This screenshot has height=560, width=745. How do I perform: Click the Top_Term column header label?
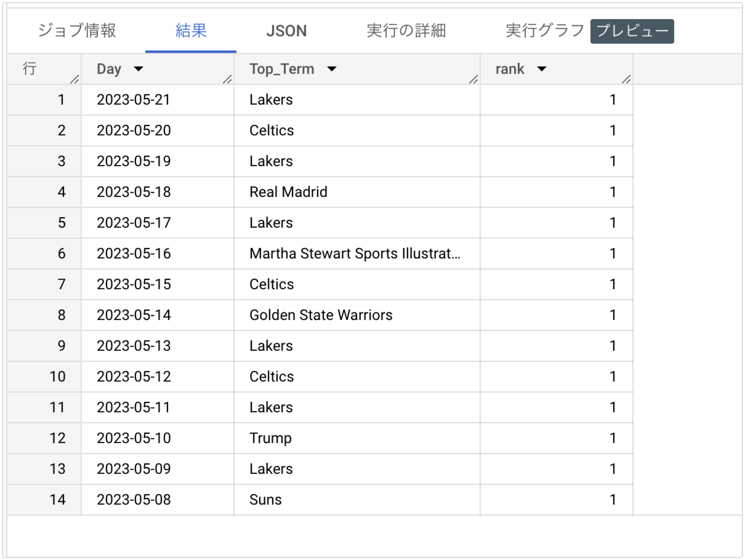point(282,69)
